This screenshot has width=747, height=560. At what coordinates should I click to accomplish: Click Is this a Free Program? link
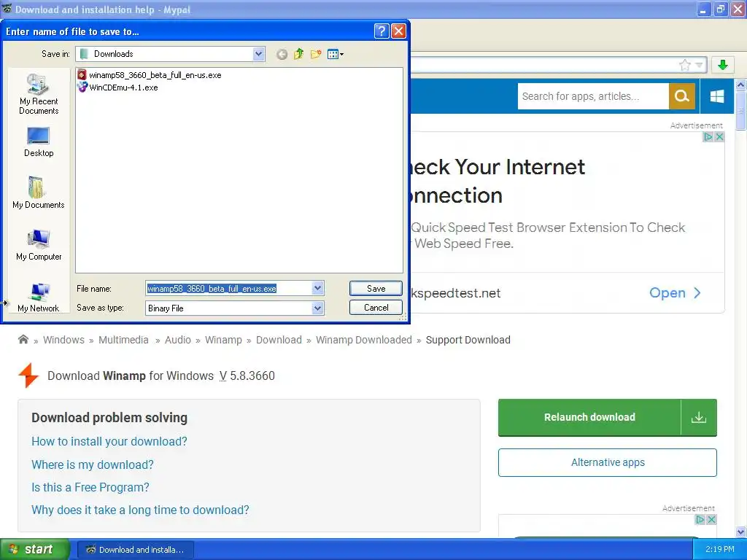click(90, 488)
